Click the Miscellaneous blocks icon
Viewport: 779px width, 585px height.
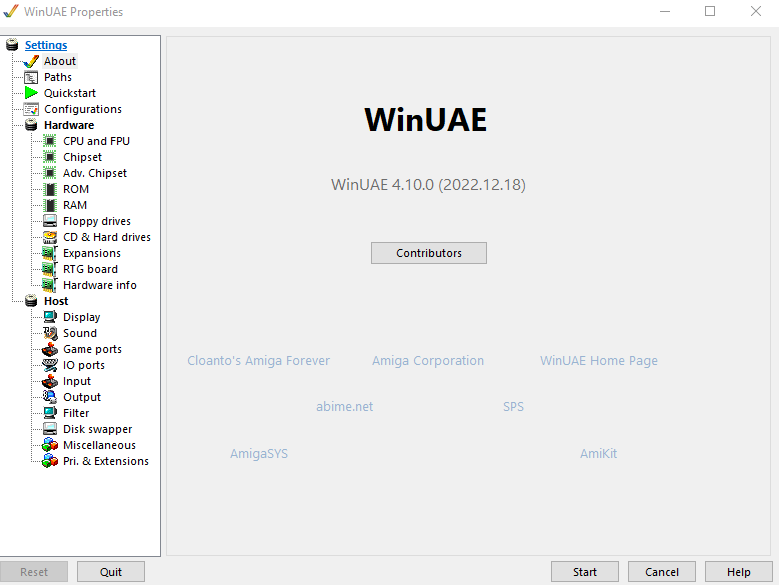point(50,445)
